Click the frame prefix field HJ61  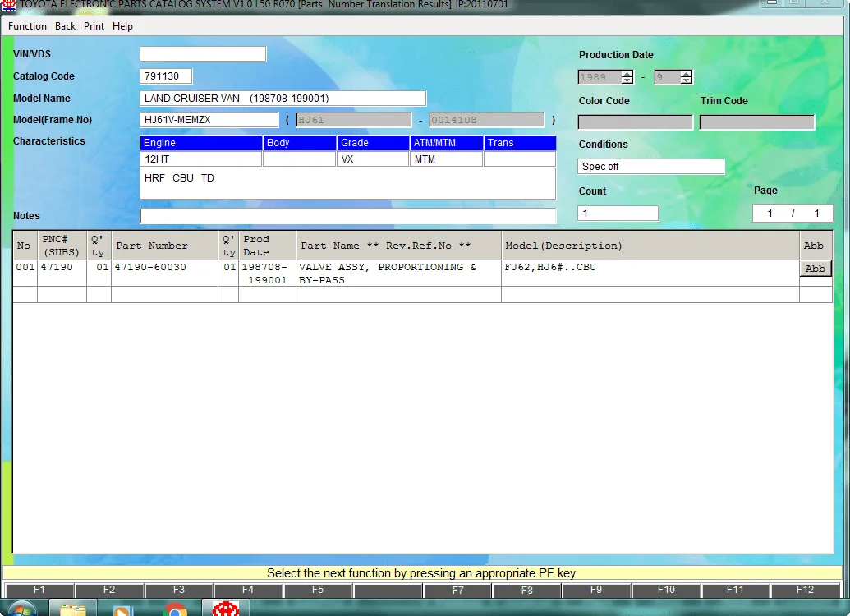pyautogui.click(x=353, y=120)
